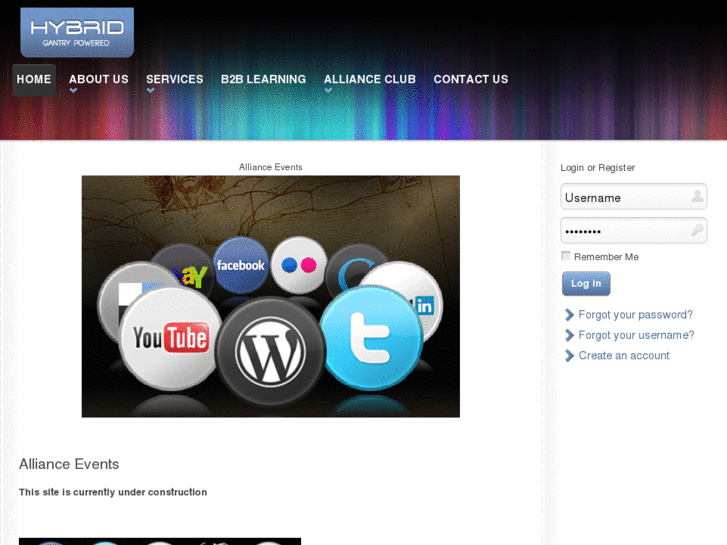Click arrow icon beside Forgot your username
727x545 pixels.
point(569,335)
